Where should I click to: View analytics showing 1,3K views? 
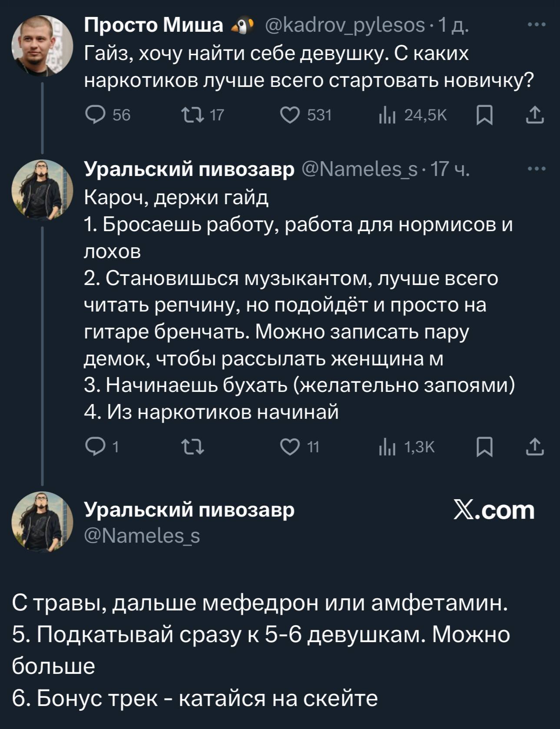(x=384, y=446)
